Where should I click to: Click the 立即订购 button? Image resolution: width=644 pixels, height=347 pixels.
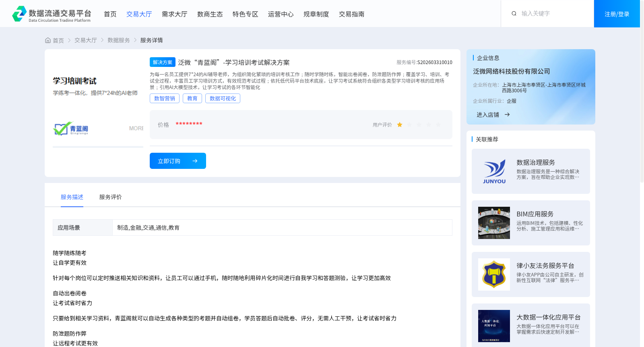[x=178, y=161]
